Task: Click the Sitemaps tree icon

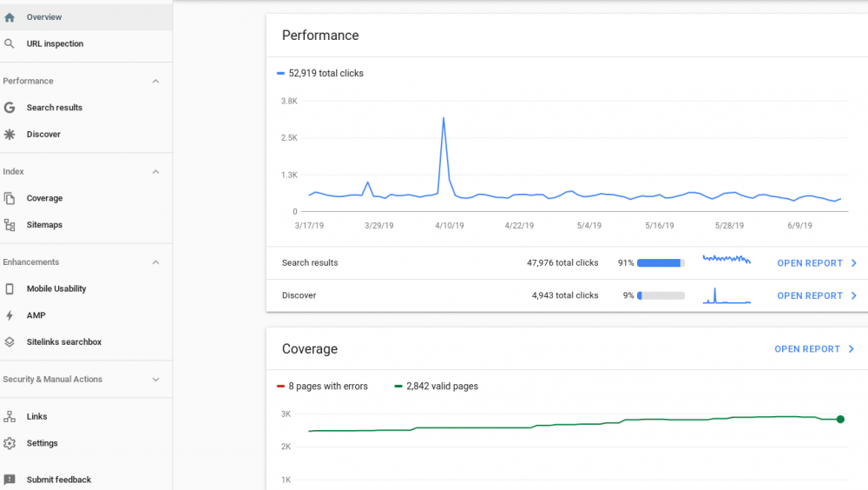Action: click(10, 225)
